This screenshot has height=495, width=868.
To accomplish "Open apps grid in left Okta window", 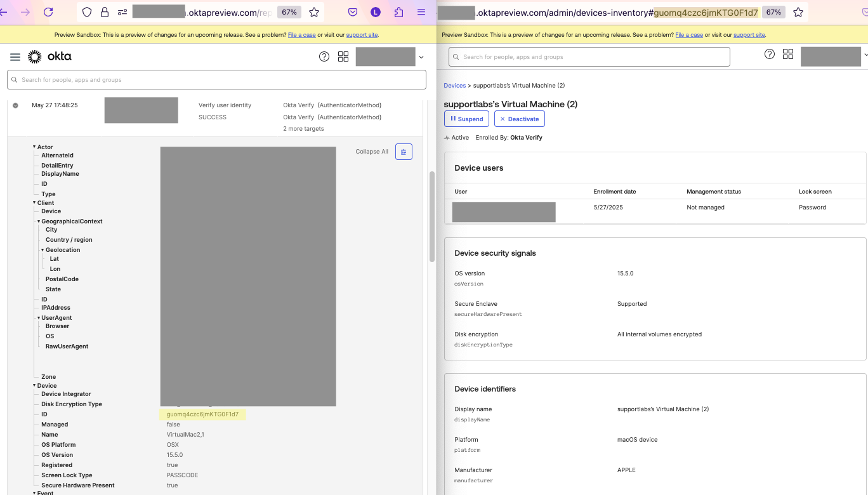I will (x=343, y=56).
